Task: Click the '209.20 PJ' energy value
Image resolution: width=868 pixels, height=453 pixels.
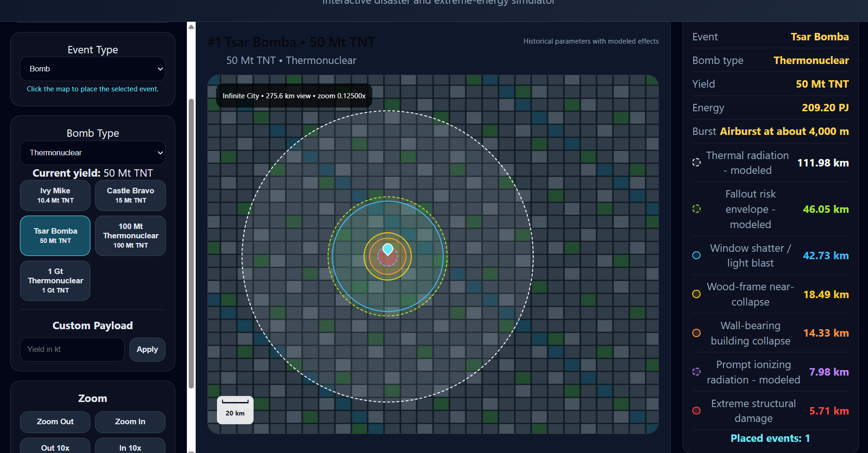Action: click(825, 108)
